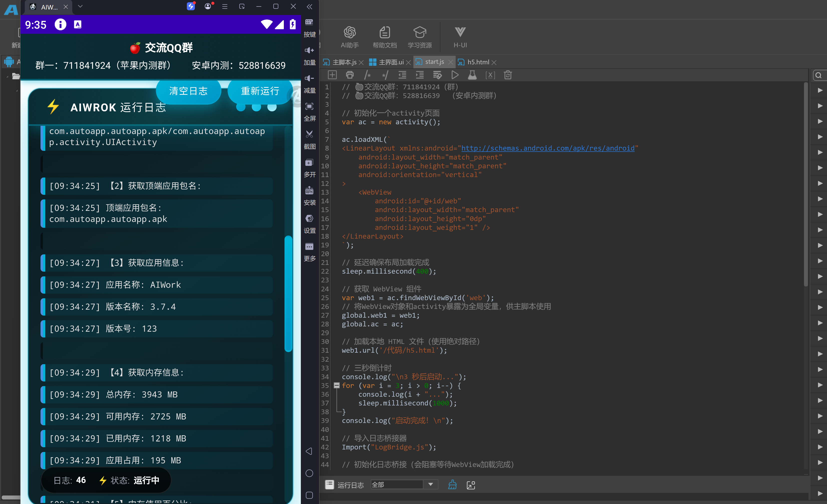Click the trash-refresh clear icon
827x504 pixels.
click(508, 75)
